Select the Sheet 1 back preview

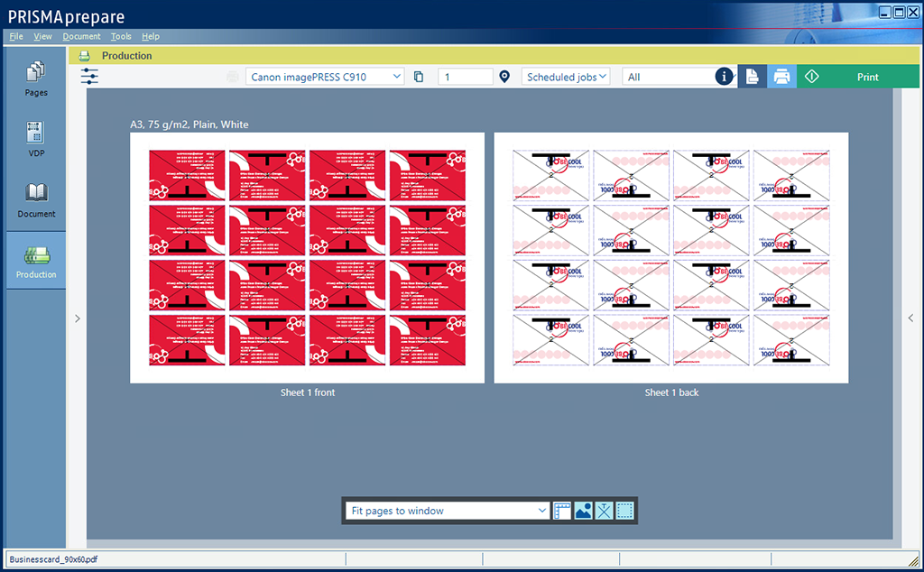[x=671, y=258]
